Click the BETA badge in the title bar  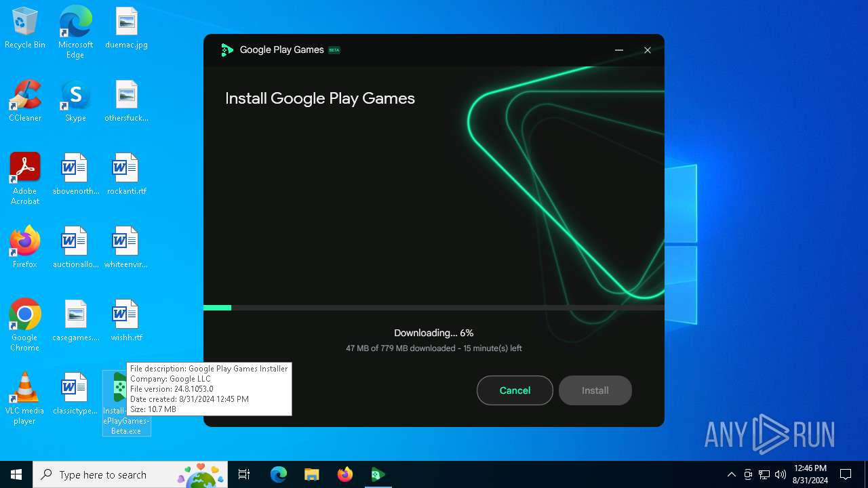334,50
